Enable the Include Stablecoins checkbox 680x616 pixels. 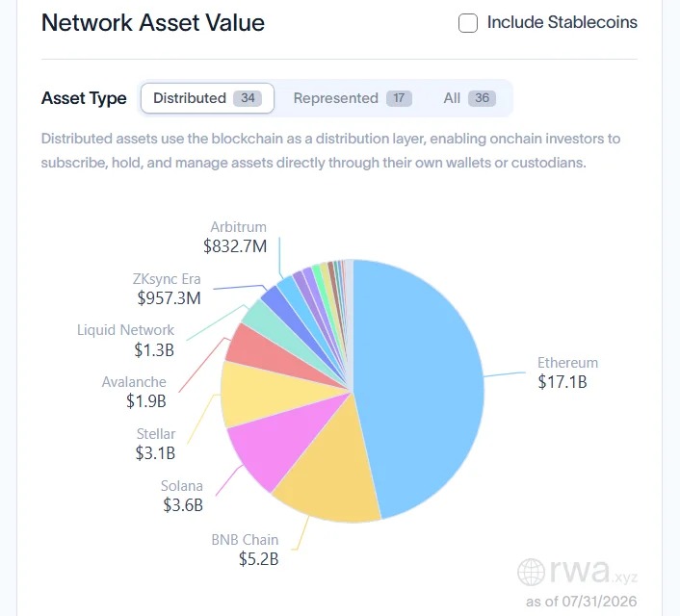pos(468,23)
